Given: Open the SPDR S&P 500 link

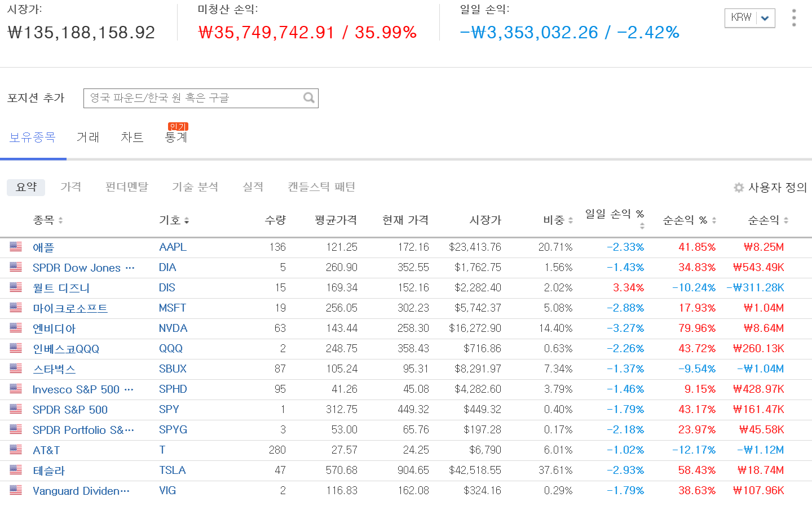Looking at the screenshot, I should [x=70, y=410].
